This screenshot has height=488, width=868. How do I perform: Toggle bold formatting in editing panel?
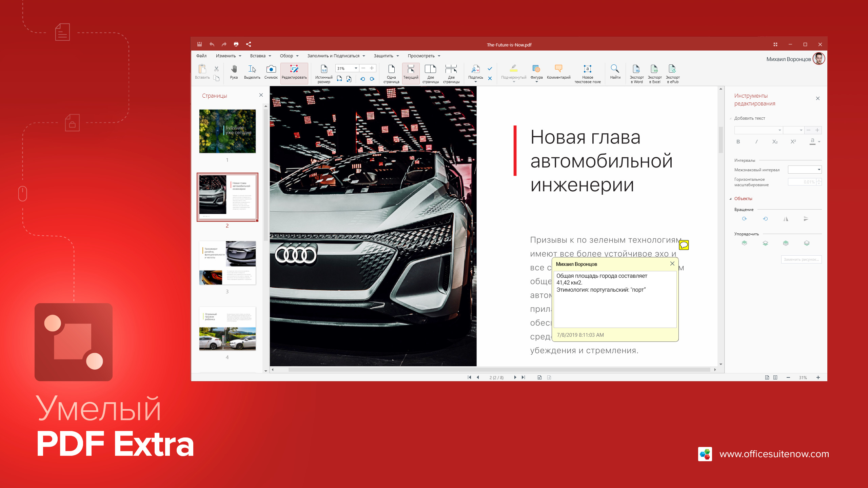click(x=738, y=142)
